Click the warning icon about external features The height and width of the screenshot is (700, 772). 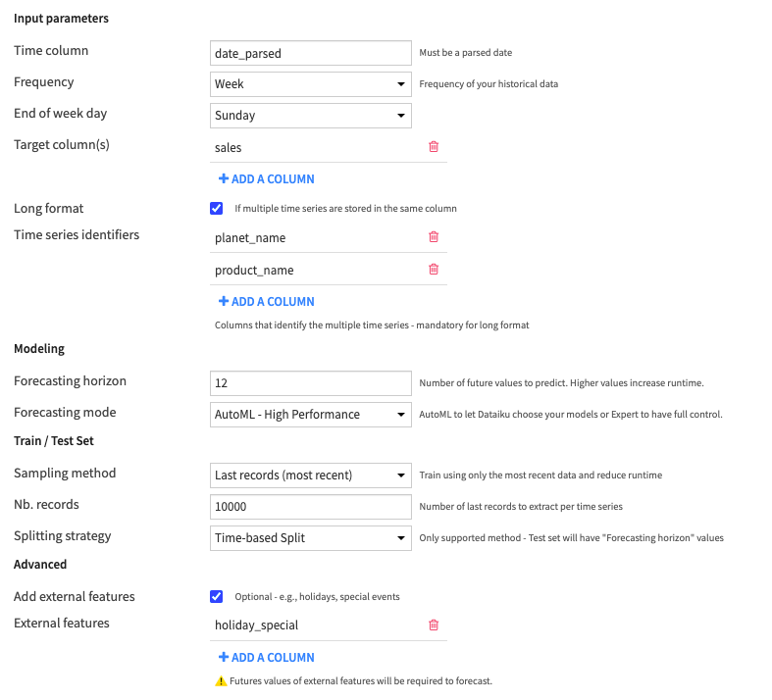(221, 680)
